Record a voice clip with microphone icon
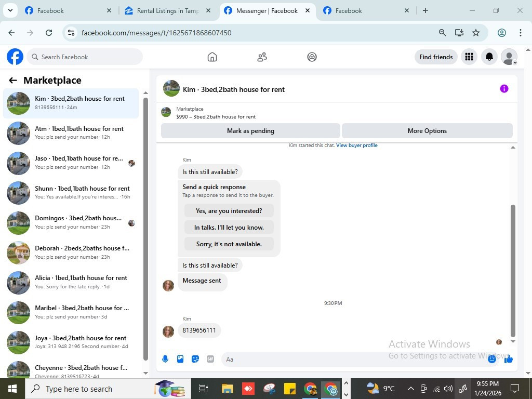 pos(165,359)
